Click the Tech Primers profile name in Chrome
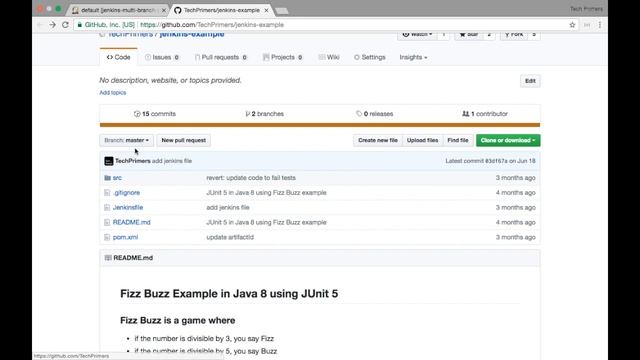The width and height of the screenshot is (640, 360). (x=586, y=9)
